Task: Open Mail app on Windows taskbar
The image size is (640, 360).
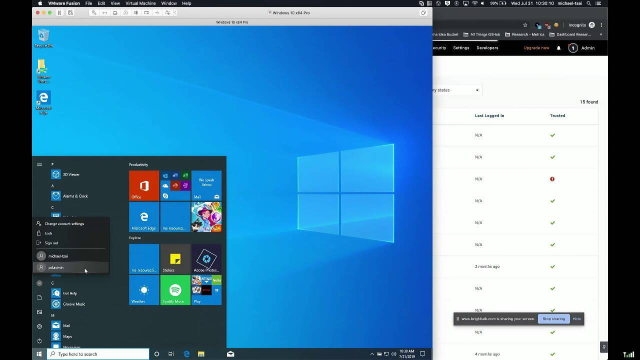Action: point(231,354)
